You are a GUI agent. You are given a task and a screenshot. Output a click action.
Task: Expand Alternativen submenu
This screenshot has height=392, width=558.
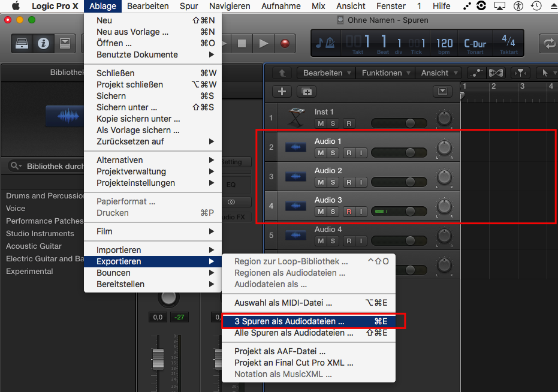click(153, 160)
